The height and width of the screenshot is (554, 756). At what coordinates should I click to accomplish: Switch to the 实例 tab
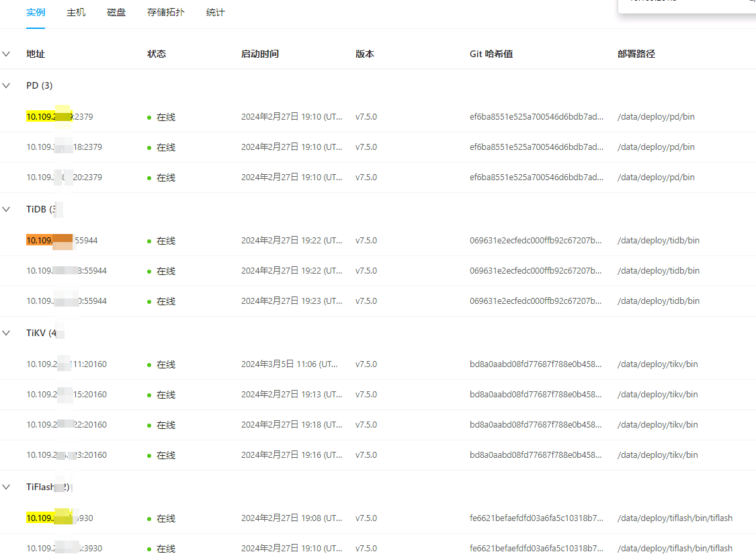tap(36, 13)
